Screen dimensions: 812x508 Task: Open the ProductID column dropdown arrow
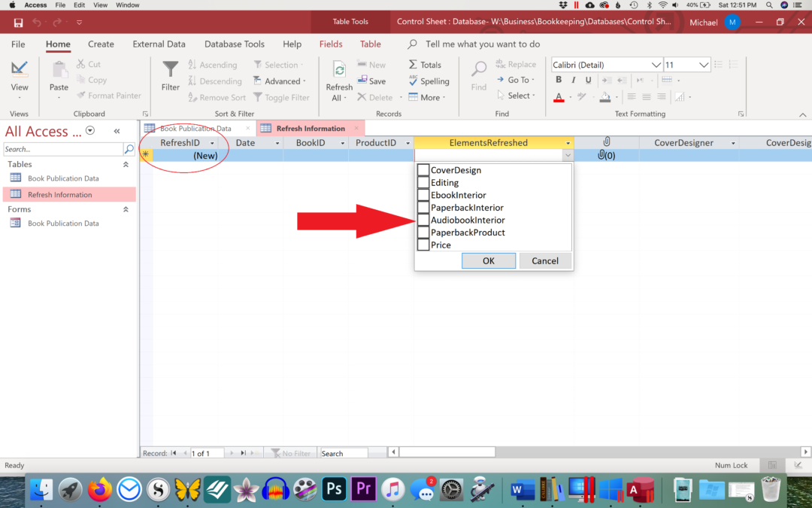(x=408, y=143)
